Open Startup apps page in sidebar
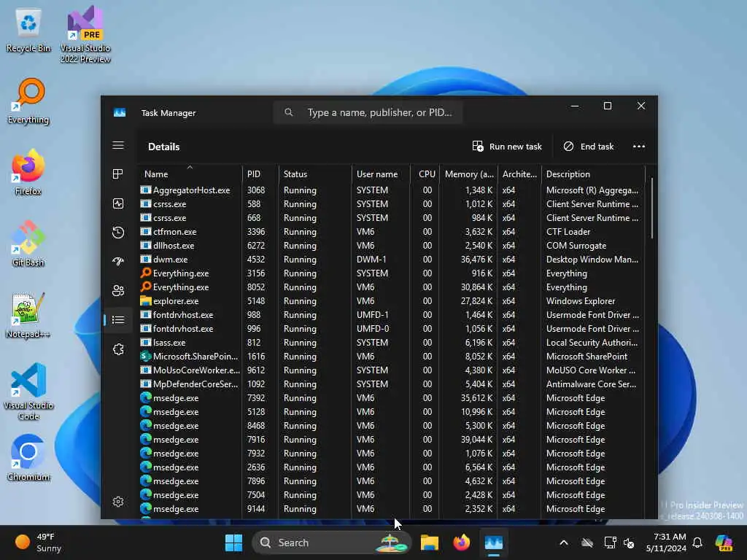The image size is (747, 560). [x=118, y=261]
